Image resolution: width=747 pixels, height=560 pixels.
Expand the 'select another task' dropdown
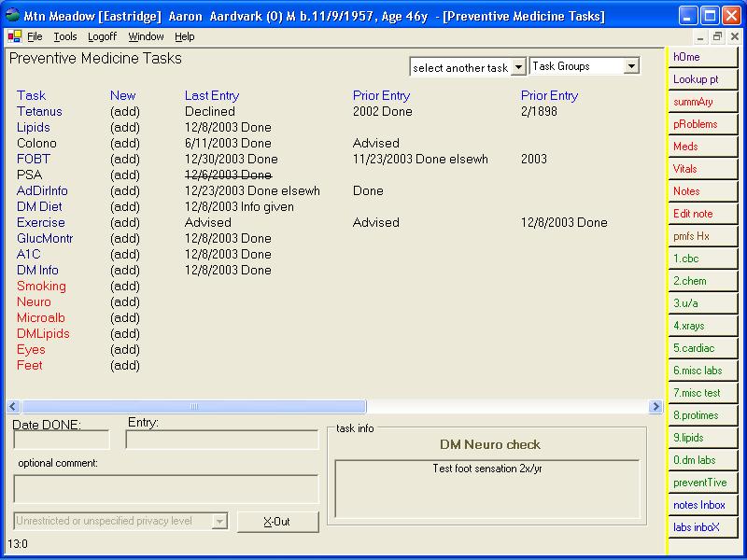[x=519, y=67]
